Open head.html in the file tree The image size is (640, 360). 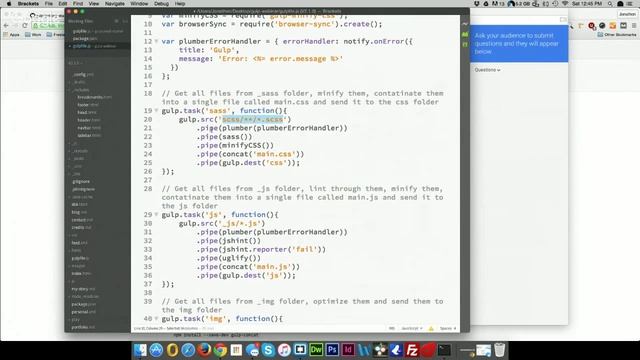(87, 113)
